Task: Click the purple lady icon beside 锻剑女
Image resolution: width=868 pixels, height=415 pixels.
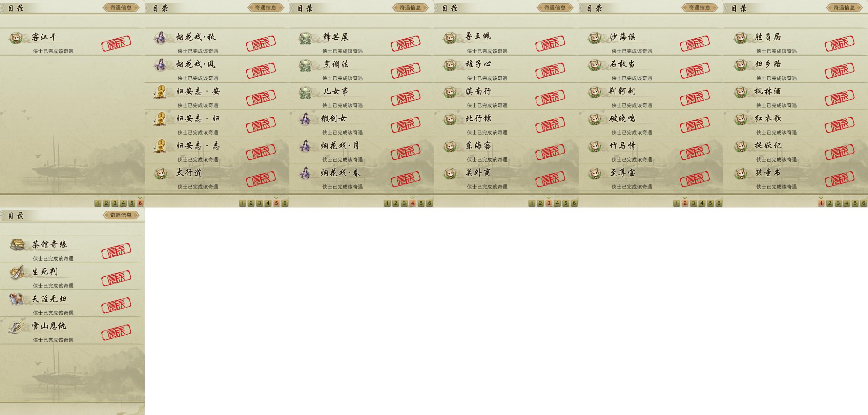Action: 305,119
